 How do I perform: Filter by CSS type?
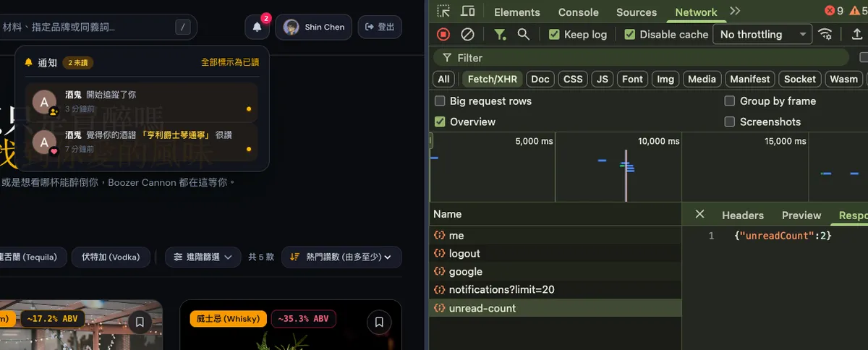[573, 79]
